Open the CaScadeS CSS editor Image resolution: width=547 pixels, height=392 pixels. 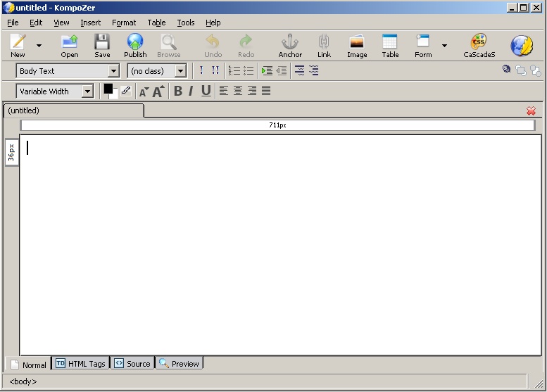coord(479,42)
